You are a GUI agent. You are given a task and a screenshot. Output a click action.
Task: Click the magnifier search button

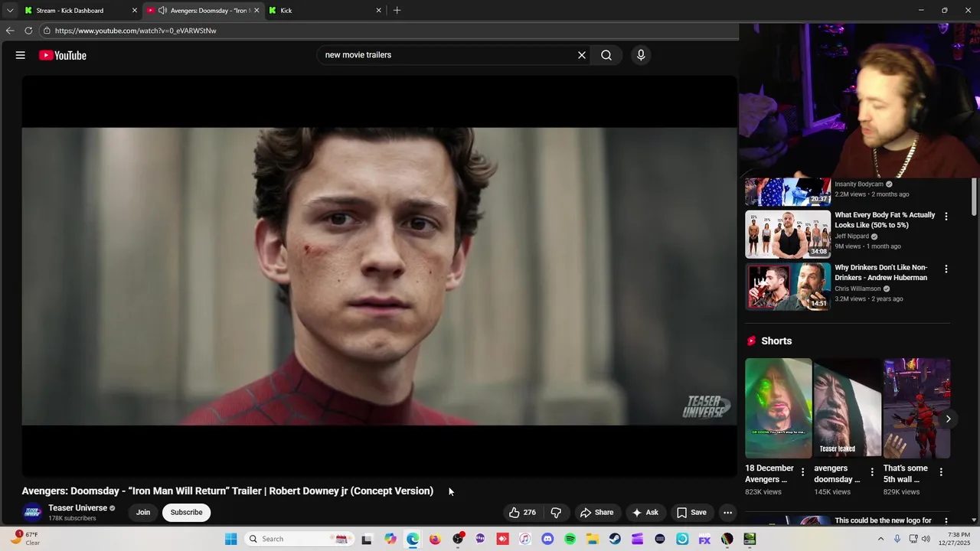click(606, 55)
